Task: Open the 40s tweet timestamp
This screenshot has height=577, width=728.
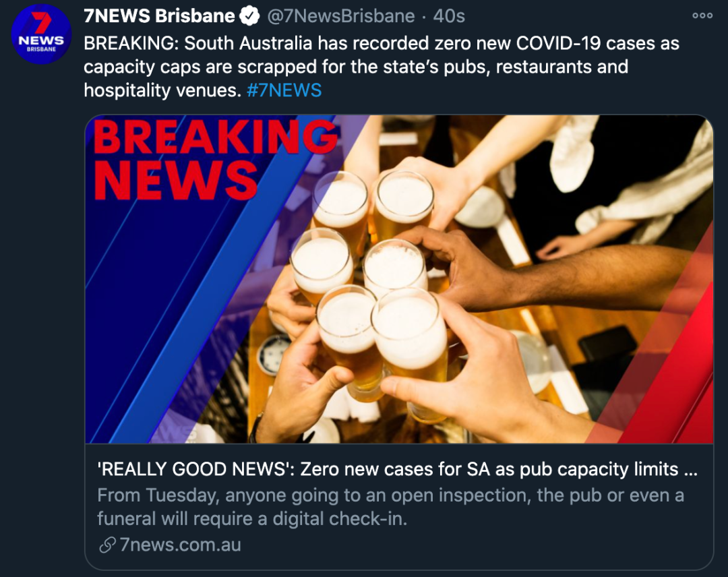Action: point(449,16)
